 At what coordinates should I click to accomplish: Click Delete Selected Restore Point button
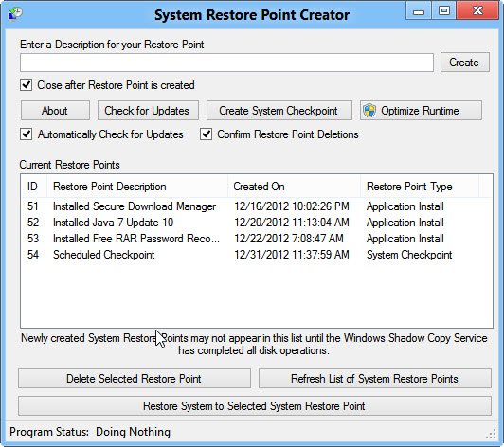click(135, 379)
